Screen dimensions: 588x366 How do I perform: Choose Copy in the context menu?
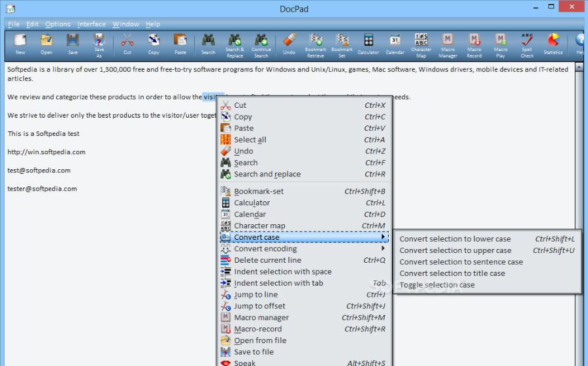tap(304, 116)
